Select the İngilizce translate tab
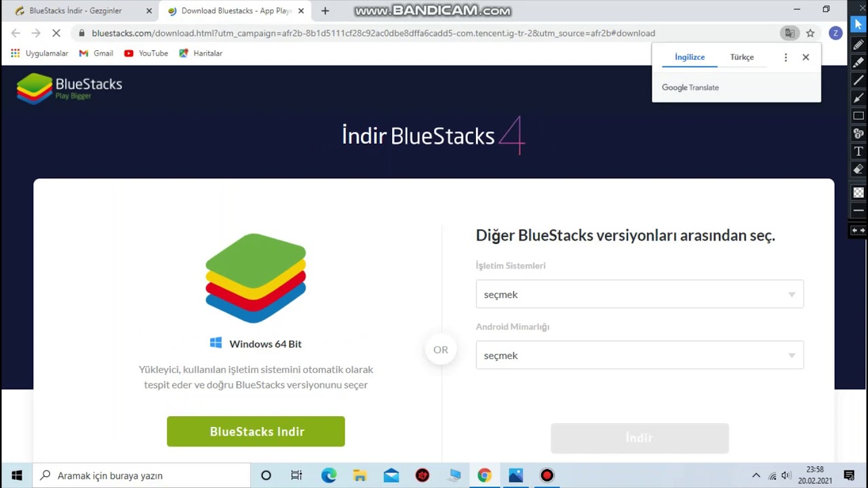 690,58
